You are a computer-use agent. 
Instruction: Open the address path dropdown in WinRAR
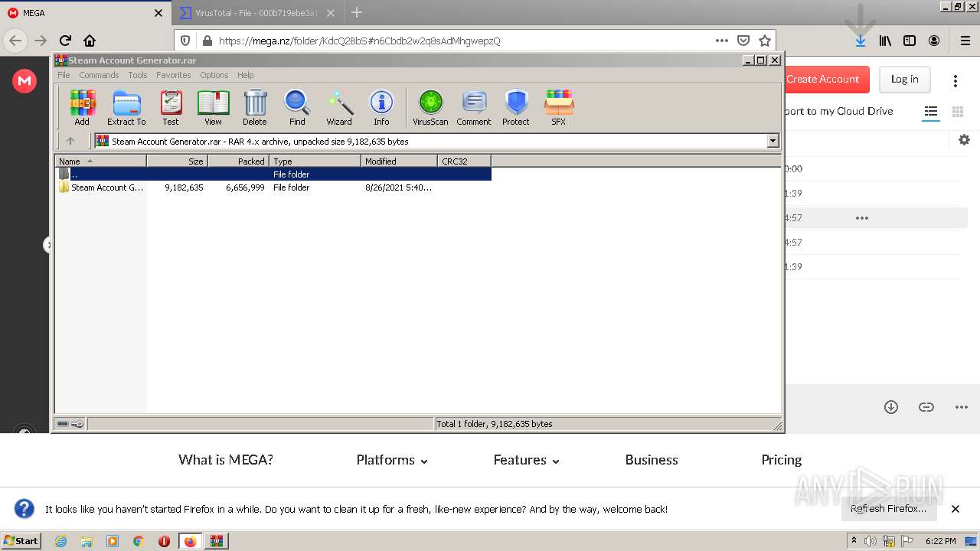[x=773, y=141]
